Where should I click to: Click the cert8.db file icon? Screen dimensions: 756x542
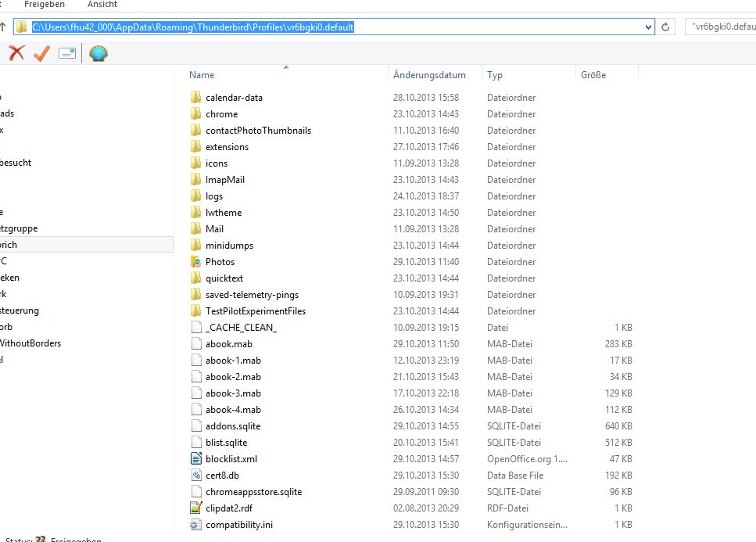coord(195,475)
